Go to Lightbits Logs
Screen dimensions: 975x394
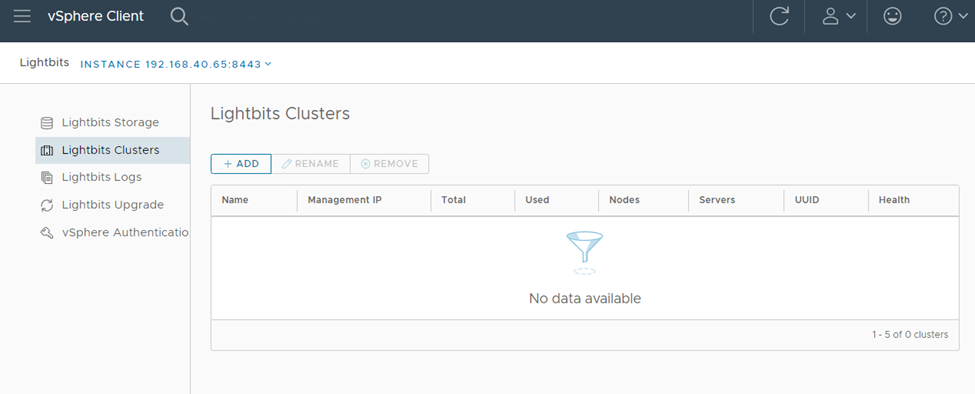(x=113, y=177)
